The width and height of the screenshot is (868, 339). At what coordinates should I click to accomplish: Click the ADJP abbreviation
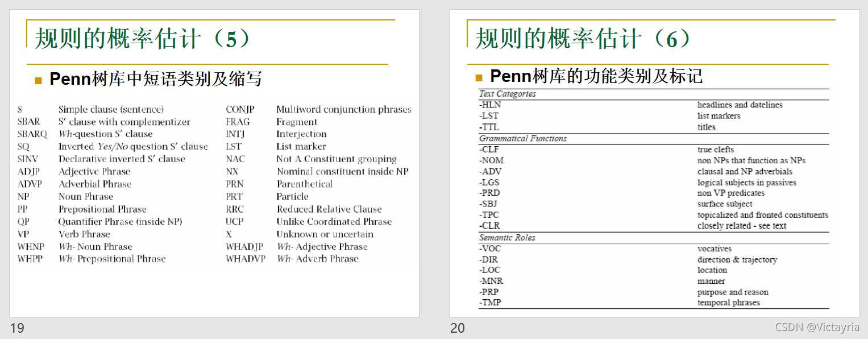(30, 172)
